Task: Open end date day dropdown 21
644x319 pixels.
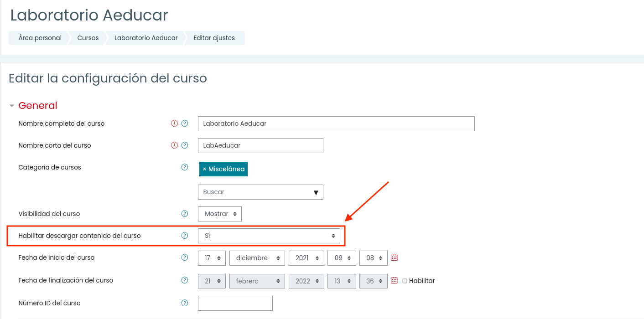Action: (212, 281)
